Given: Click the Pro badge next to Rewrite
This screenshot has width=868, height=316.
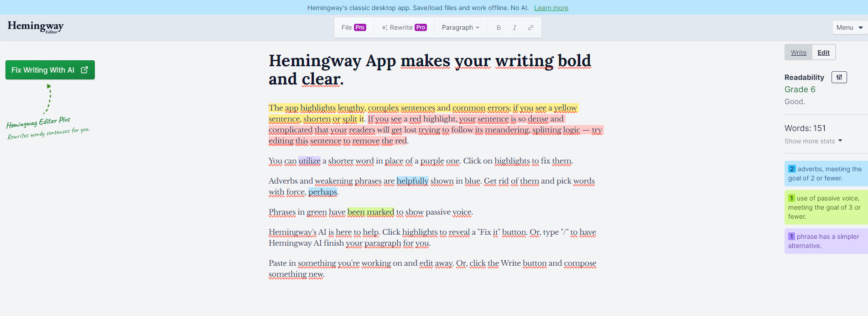Looking at the screenshot, I should [x=421, y=27].
